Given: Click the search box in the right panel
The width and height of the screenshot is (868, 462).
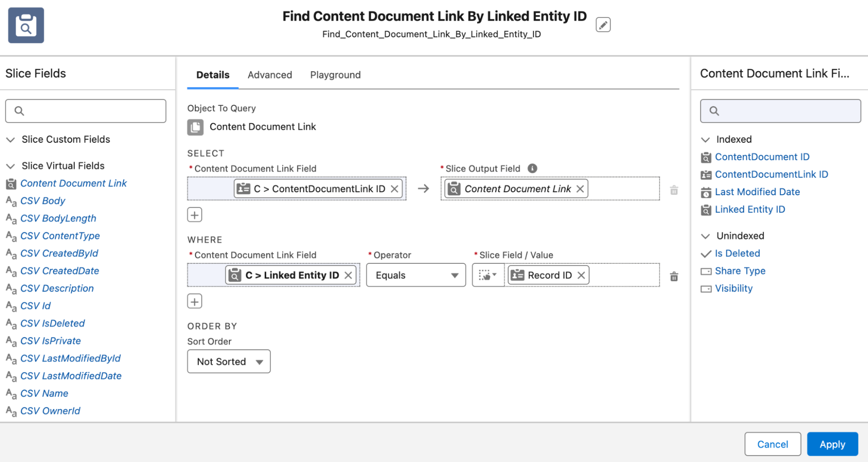Looking at the screenshot, I should 780,111.
